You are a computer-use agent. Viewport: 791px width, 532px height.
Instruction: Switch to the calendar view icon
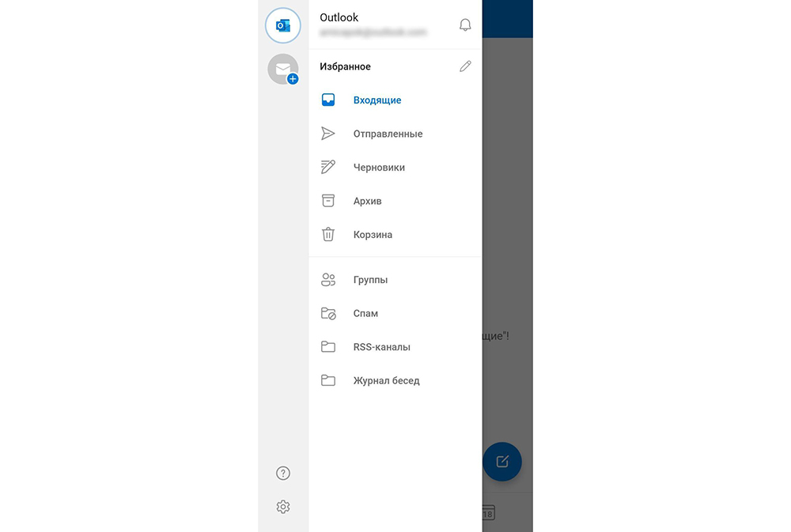point(488,513)
